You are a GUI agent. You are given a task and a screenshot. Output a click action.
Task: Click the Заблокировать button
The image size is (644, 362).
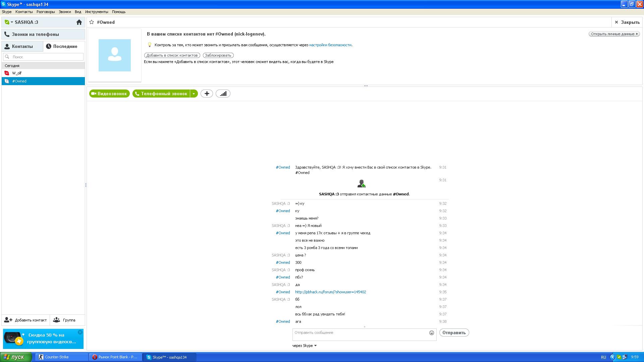[218, 55]
